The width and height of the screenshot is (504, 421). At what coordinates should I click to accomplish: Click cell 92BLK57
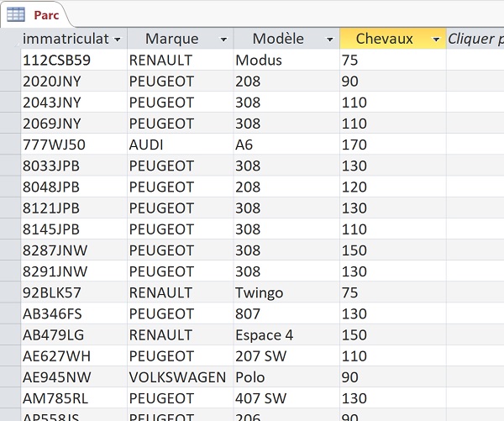point(74,292)
